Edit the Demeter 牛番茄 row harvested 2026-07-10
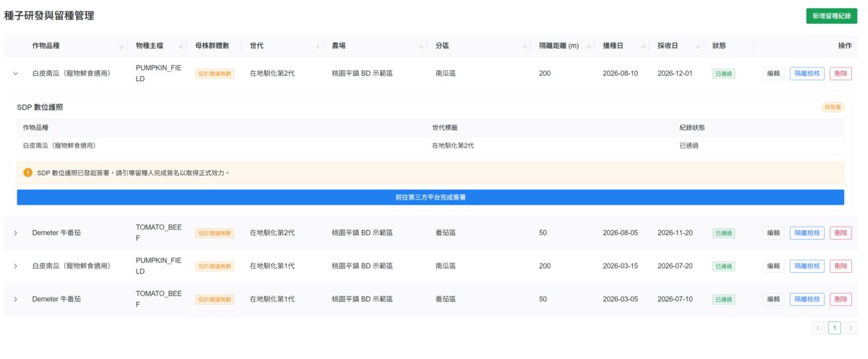Image resolution: width=868 pixels, height=359 pixels. [773, 299]
